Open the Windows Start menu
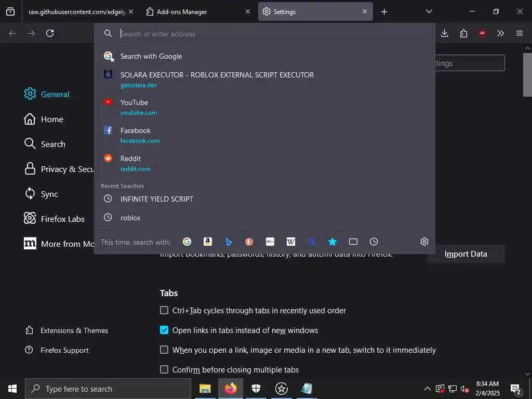 click(x=12, y=389)
